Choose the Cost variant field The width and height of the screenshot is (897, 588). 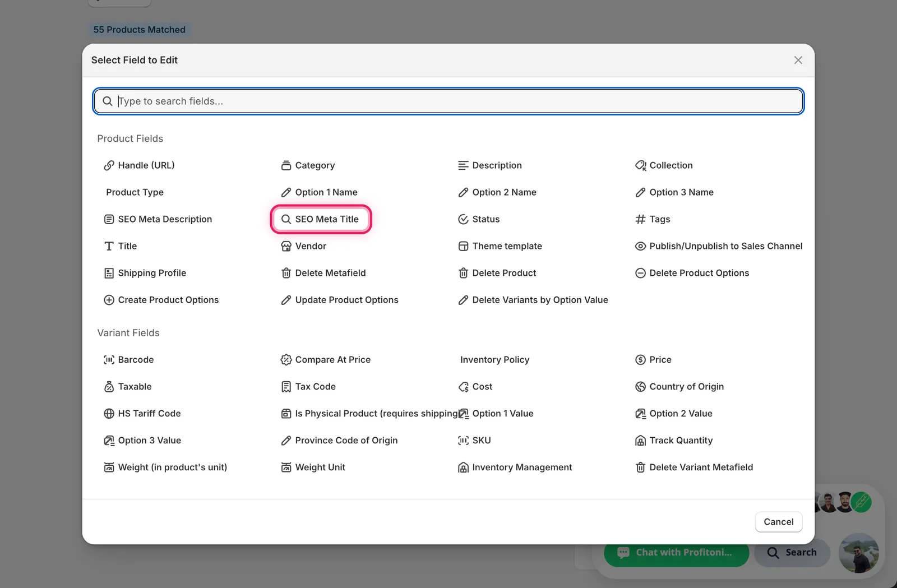click(475, 387)
